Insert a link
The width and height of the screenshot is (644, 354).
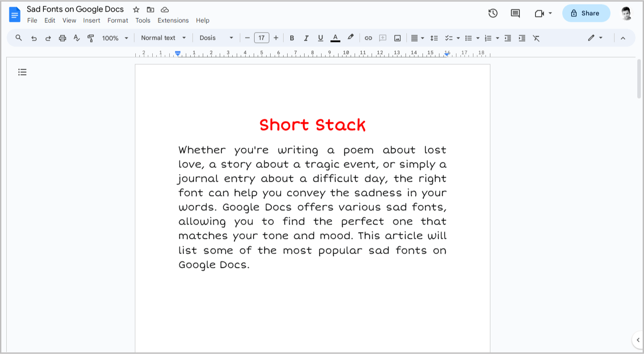tap(368, 38)
